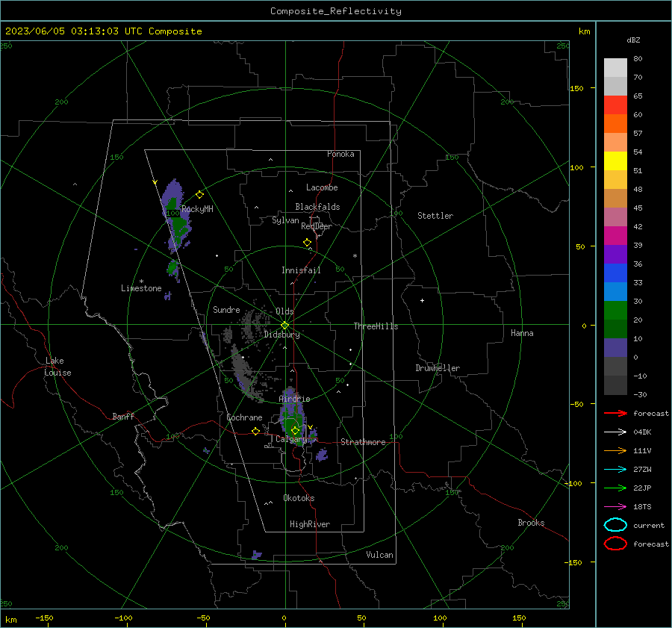Viewport: 672px width, 628px height.
Task: Select the dark orange 60 dBZ swatch
Action: click(x=615, y=123)
